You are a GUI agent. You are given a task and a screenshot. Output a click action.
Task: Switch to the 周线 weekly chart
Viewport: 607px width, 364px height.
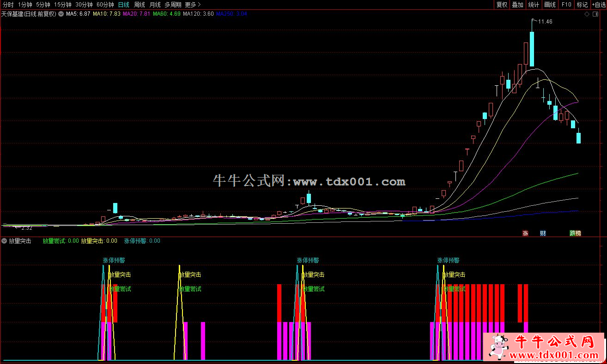pos(140,5)
